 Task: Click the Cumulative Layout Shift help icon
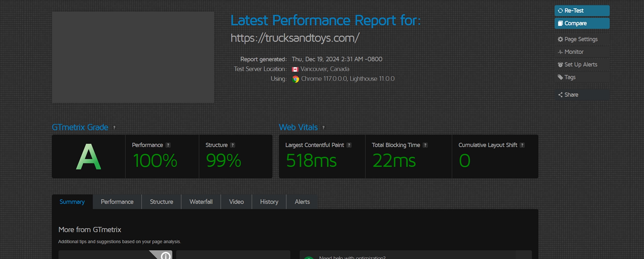coord(522,145)
